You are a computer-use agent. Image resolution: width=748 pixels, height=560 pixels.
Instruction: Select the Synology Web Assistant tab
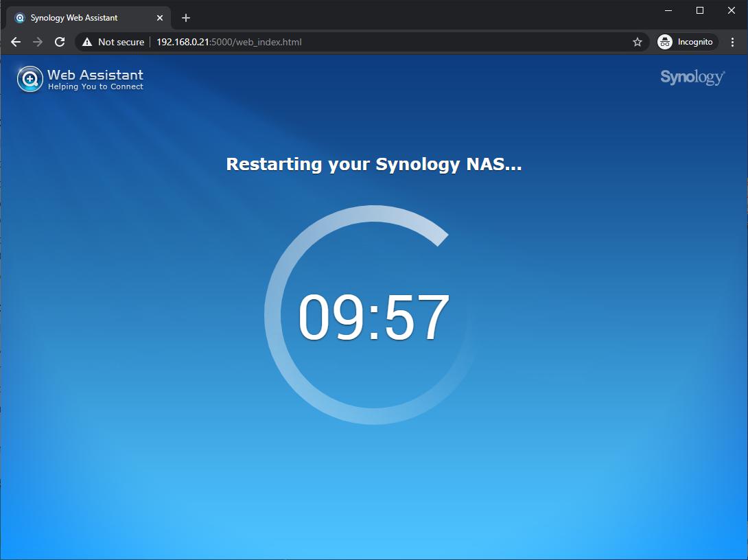[x=89, y=18]
